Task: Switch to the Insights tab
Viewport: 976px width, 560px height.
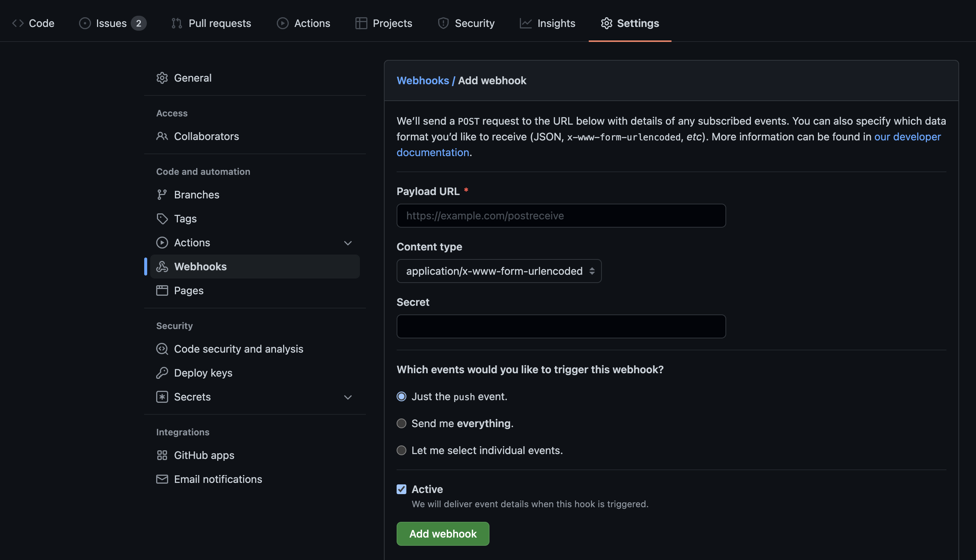Action: point(547,23)
